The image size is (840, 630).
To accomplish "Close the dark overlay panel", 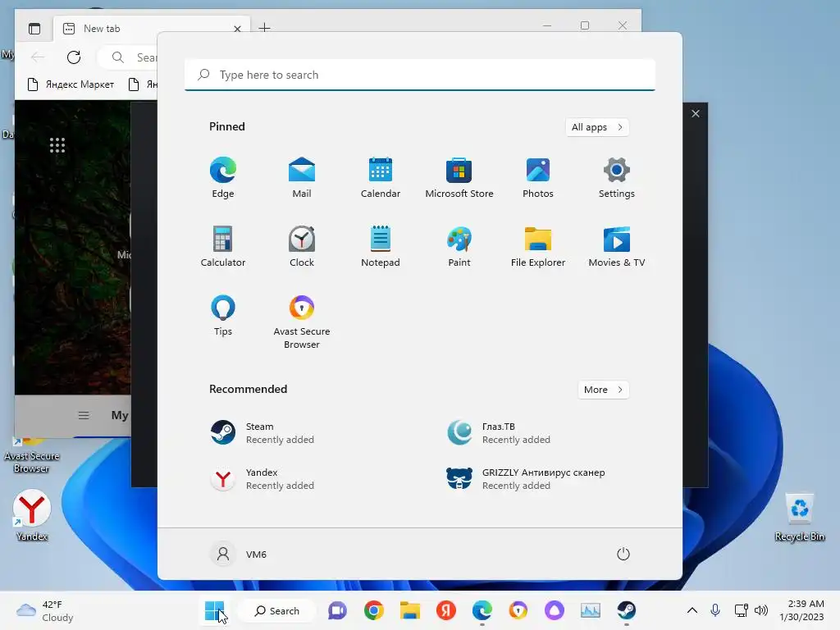I will (696, 113).
